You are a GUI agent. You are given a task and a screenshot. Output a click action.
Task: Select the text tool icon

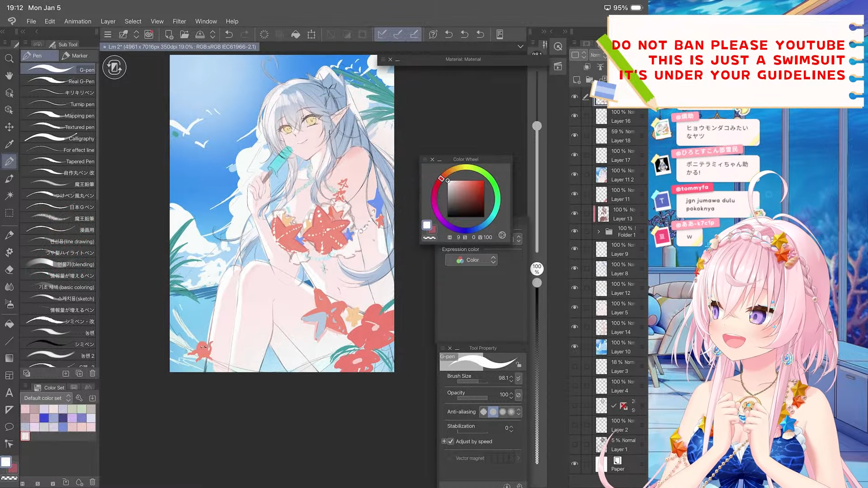[x=9, y=392]
